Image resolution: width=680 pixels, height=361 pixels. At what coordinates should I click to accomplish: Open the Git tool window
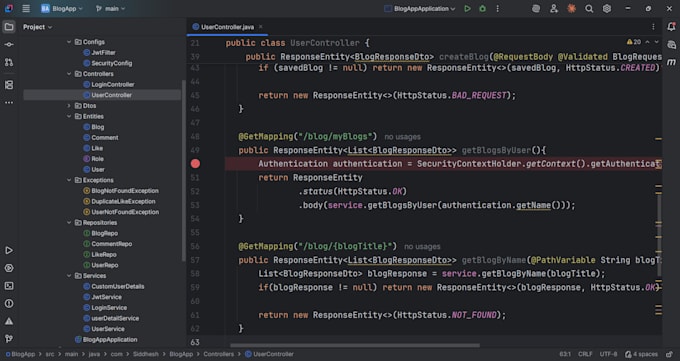9,338
